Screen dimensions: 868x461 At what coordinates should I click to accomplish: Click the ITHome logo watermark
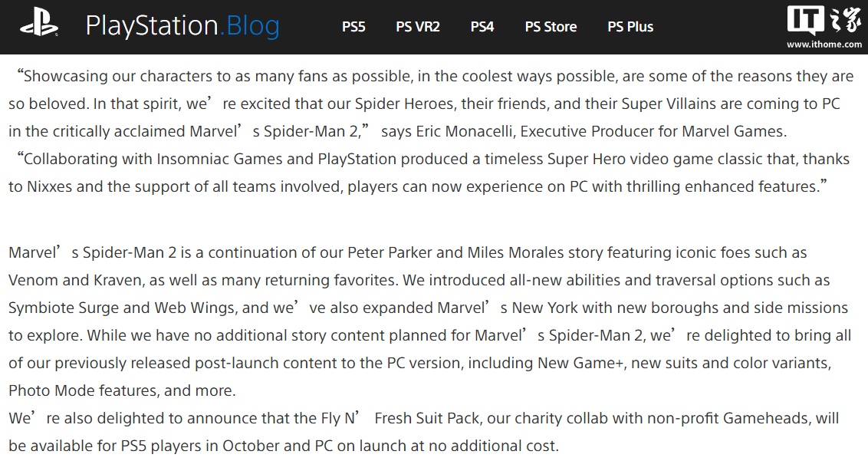click(824, 21)
